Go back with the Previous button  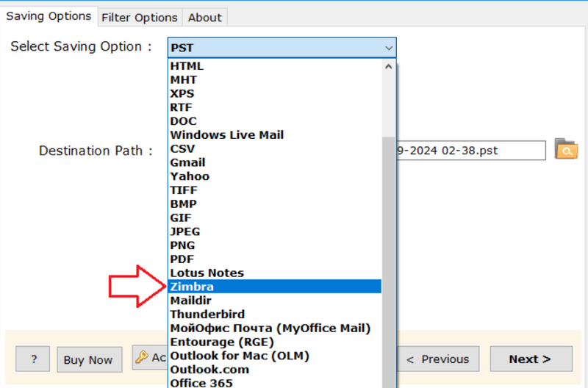[437, 359]
